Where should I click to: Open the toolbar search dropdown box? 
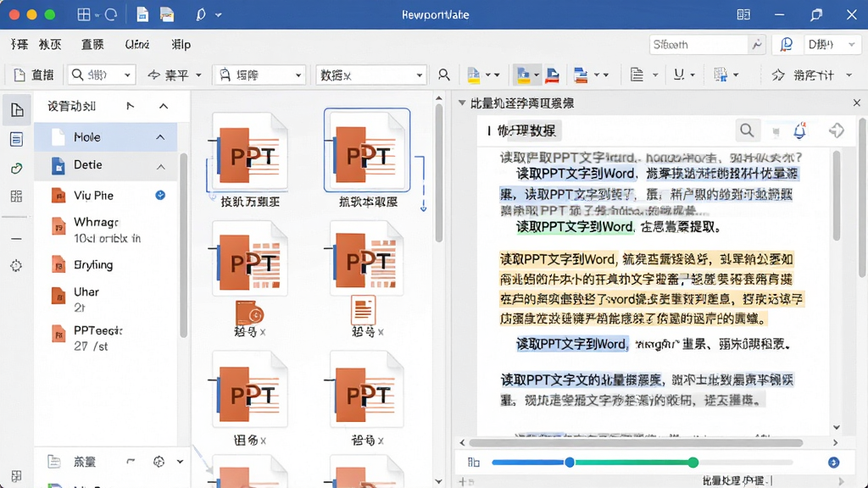coord(102,75)
